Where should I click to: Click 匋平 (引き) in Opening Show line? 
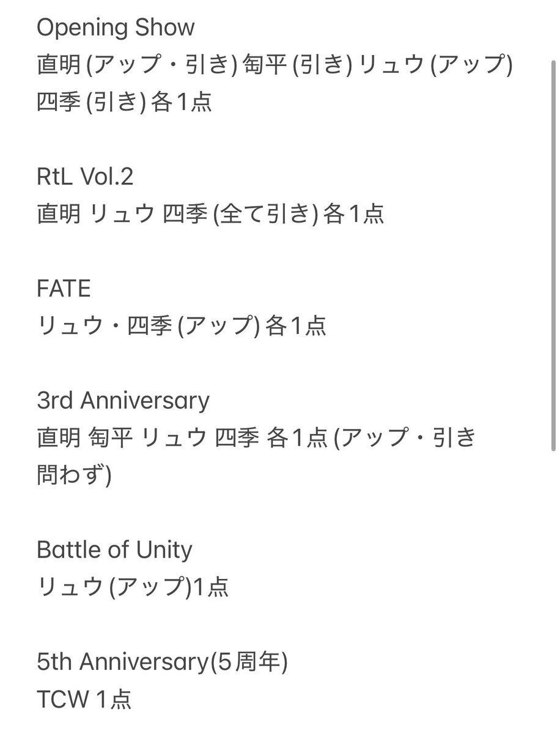(297, 65)
